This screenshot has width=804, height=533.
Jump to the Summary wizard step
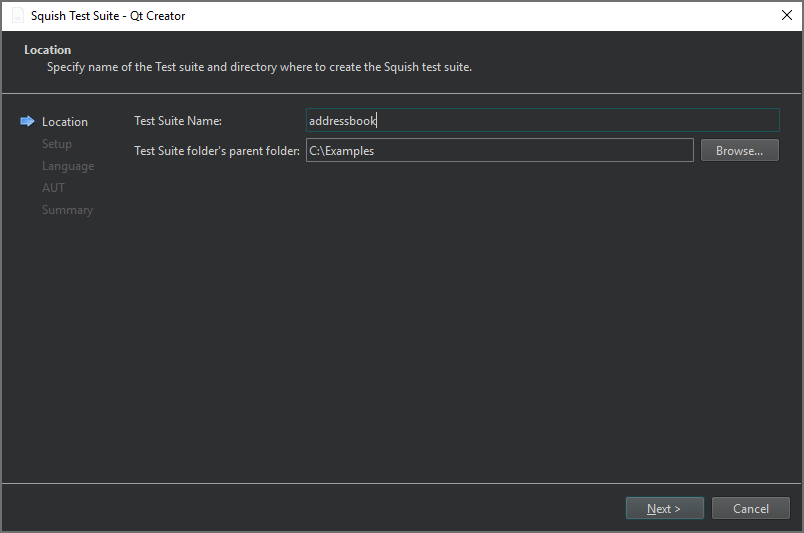[67, 210]
